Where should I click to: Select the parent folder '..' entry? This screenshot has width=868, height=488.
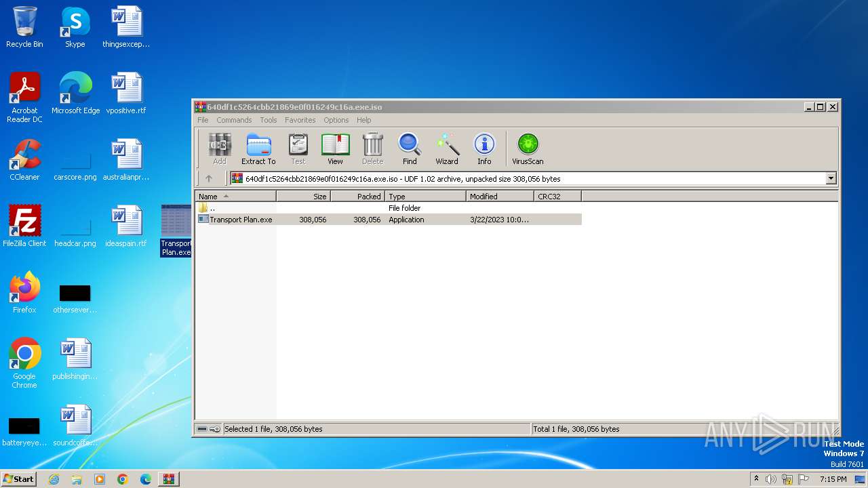pyautogui.click(x=388, y=208)
